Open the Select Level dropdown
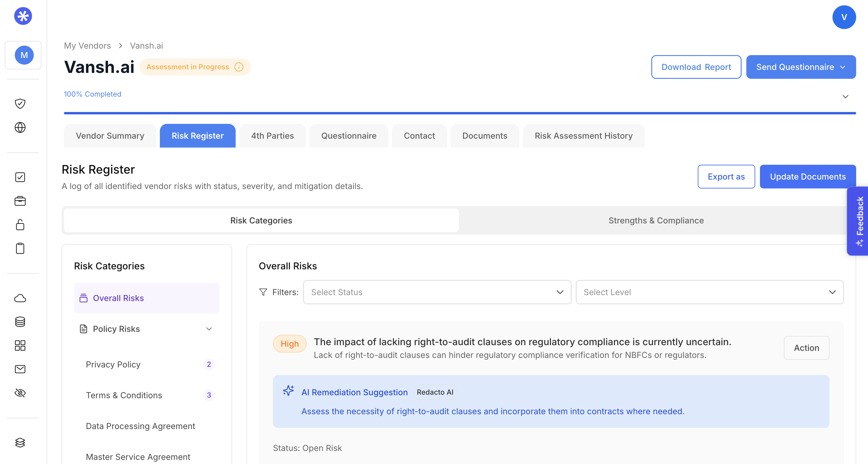This screenshot has width=868, height=464. 709,292
